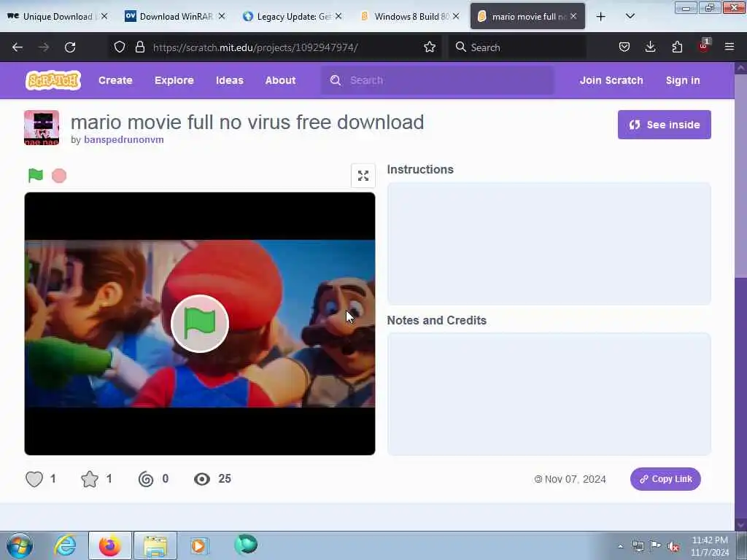Open the Extensions puzzle icon
The width and height of the screenshot is (747, 560).
coord(677,47)
